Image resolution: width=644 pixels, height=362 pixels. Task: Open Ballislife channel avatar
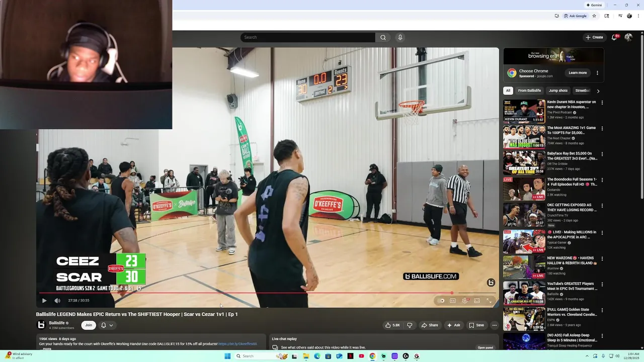pyautogui.click(x=41, y=325)
